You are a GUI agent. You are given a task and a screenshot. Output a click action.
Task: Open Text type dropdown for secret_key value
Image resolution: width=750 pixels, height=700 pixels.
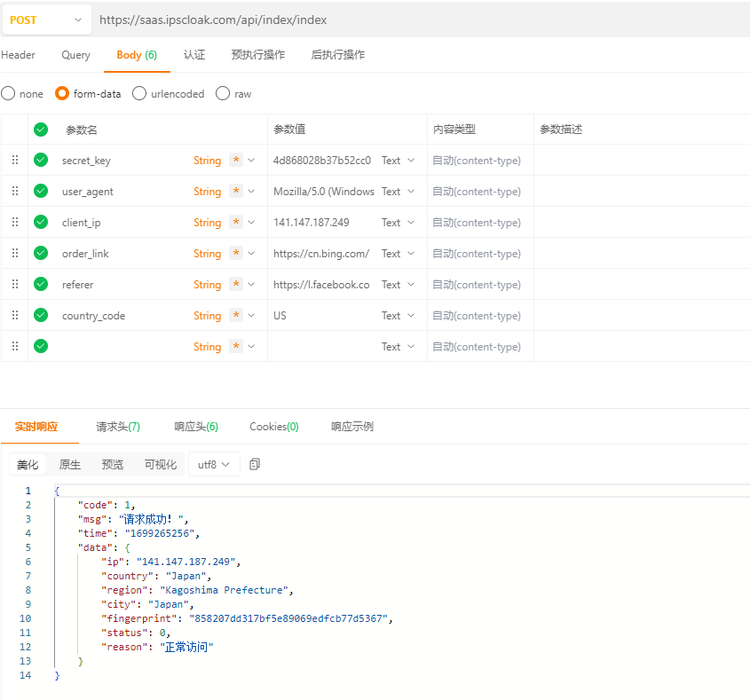pyautogui.click(x=398, y=161)
